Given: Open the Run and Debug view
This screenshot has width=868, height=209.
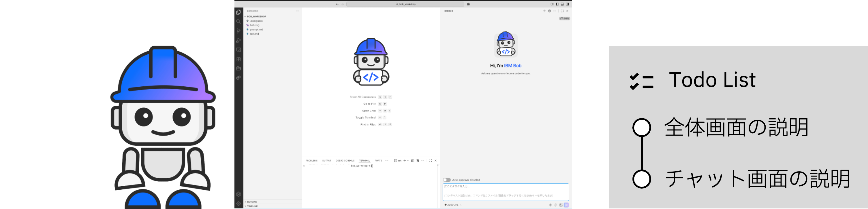Looking at the screenshot, I should (238, 40).
